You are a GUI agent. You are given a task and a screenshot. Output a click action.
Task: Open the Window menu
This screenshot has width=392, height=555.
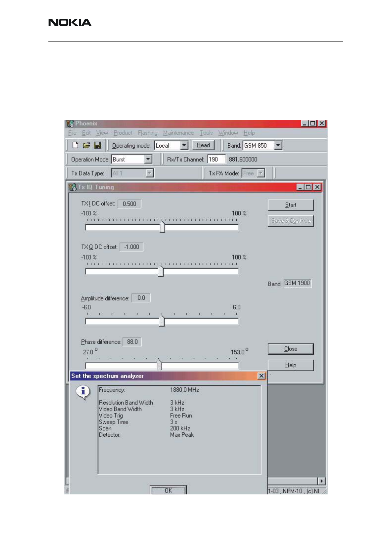[228, 133]
